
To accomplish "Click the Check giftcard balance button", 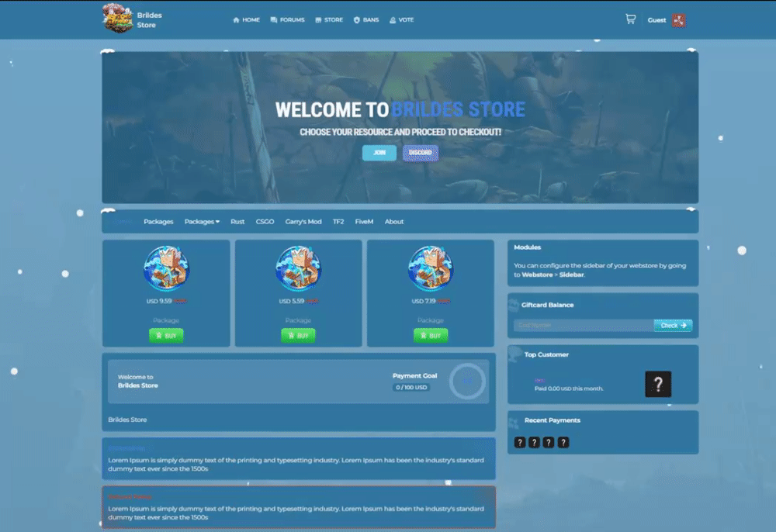I will tap(673, 326).
